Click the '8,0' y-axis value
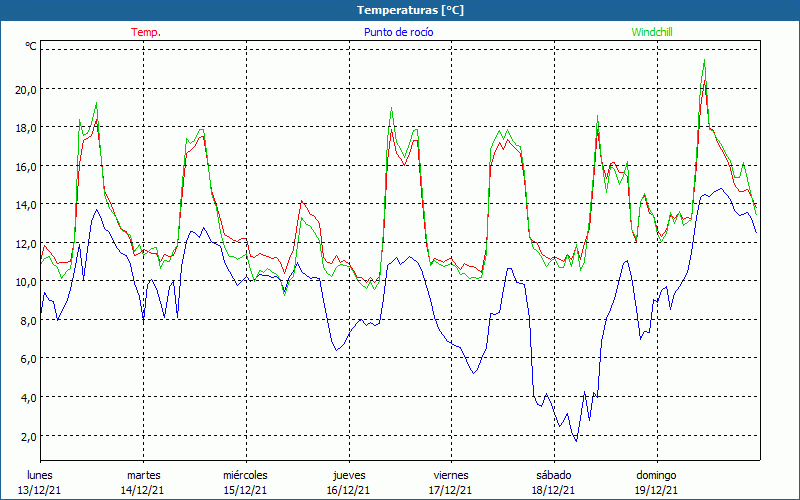 [30, 321]
